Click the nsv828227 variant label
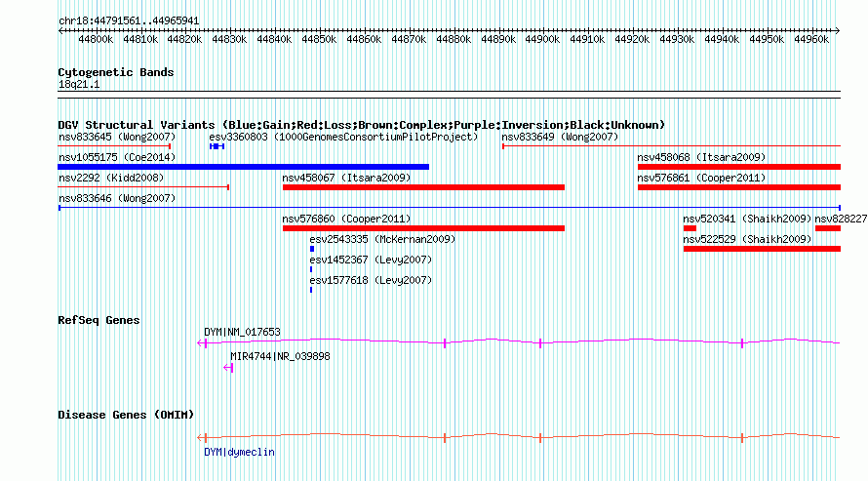This screenshot has width=868, height=481. click(841, 219)
